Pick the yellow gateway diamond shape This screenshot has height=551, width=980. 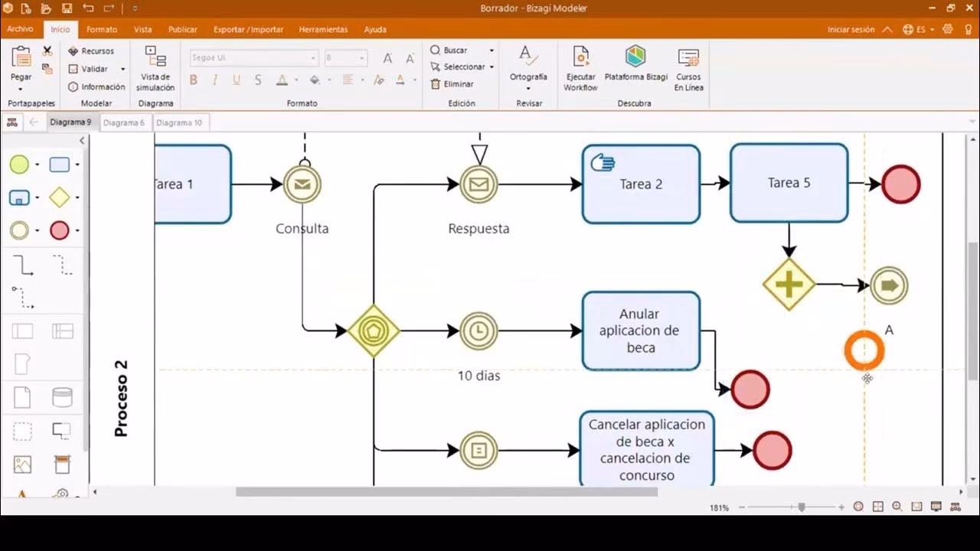pyautogui.click(x=59, y=197)
